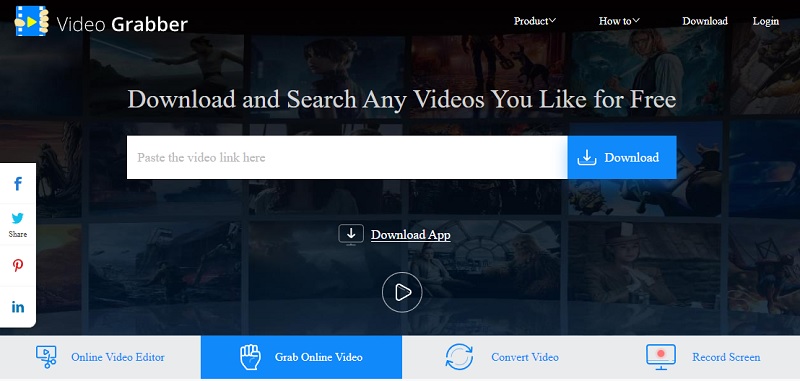Click the Record Screen monitor icon
This screenshot has height=381, width=800.
tap(661, 357)
